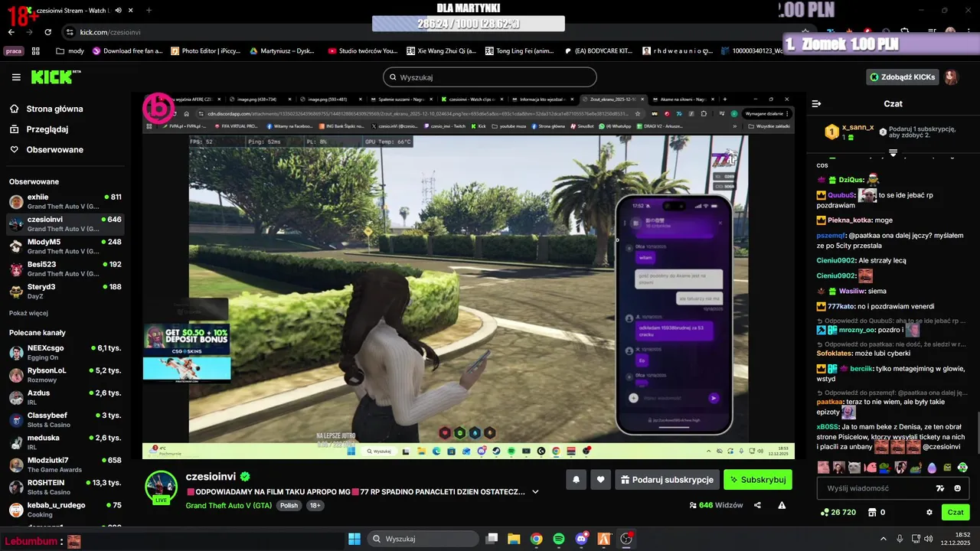Open recommended channel NEEXcsgo
The image size is (980, 551).
pyautogui.click(x=64, y=353)
